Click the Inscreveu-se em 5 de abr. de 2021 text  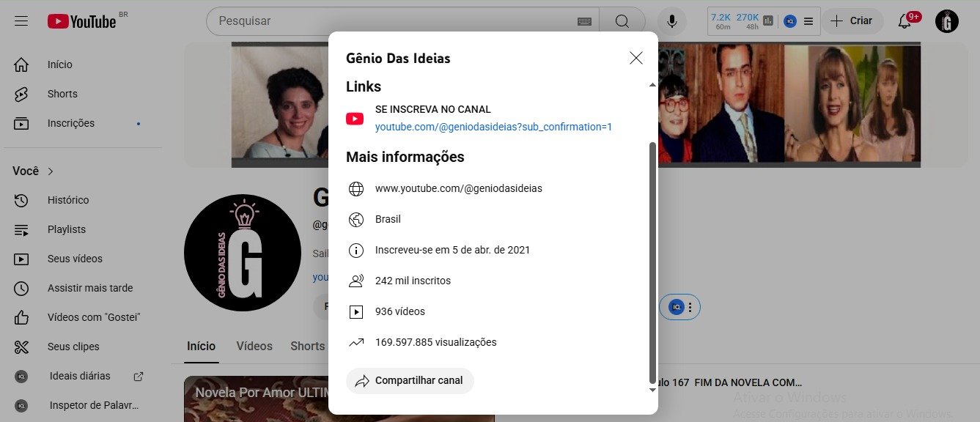click(x=452, y=250)
